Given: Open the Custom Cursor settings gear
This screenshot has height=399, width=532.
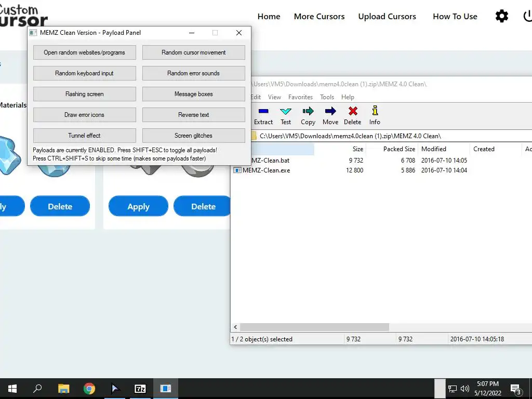Looking at the screenshot, I should 502,16.
